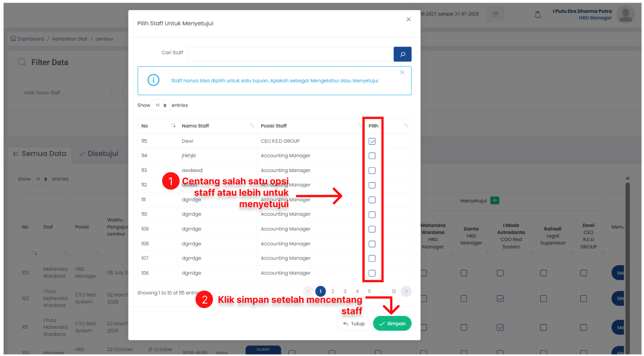Uncheck the Pilih checkbox for Dewi

(x=372, y=141)
